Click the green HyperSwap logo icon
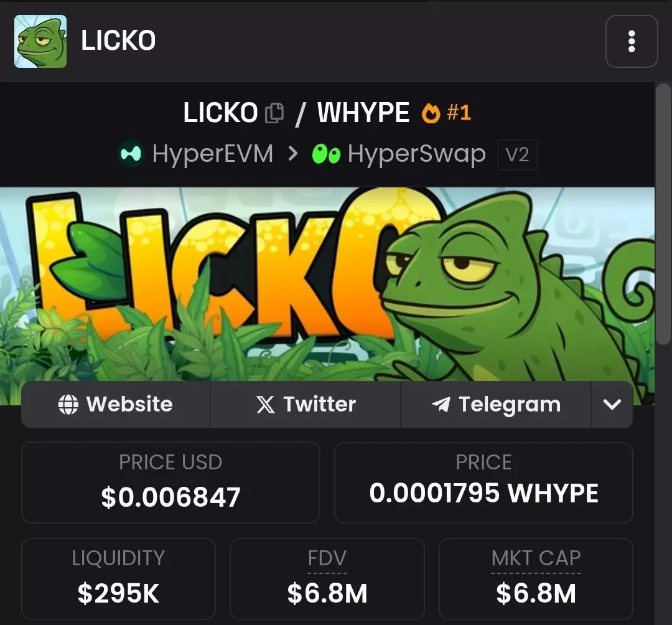 pyautogui.click(x=326, y=154)
